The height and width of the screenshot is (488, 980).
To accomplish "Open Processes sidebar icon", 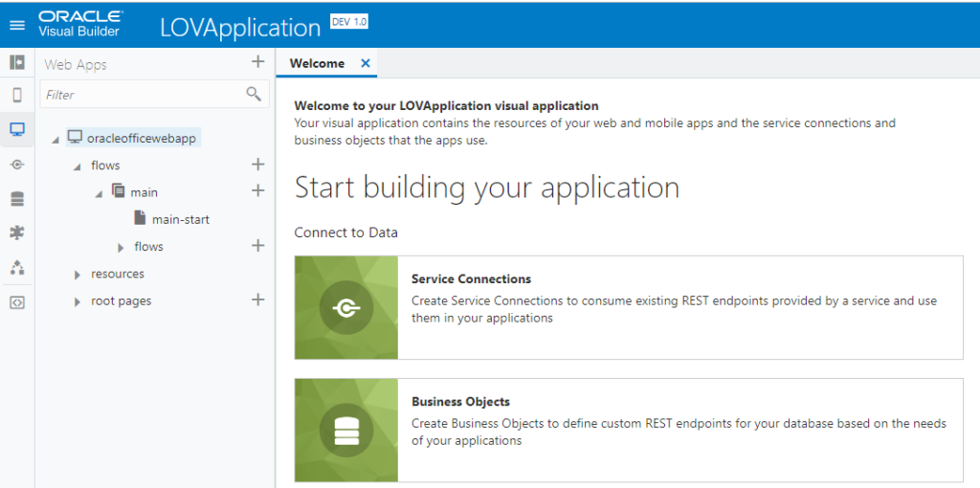I will (16, 267).
